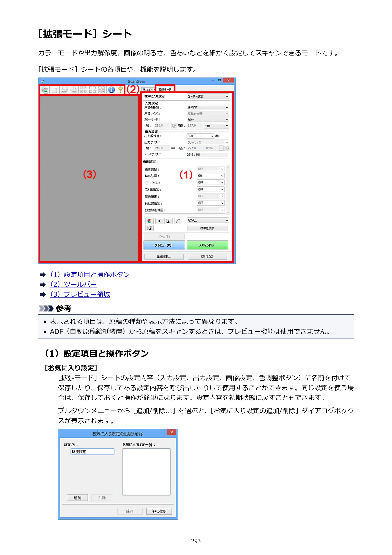Viewport: 392px width, 555px height.
Task: Open the 原稿の種類 dropdown showing 紙/写真
Action: [208, 108]
